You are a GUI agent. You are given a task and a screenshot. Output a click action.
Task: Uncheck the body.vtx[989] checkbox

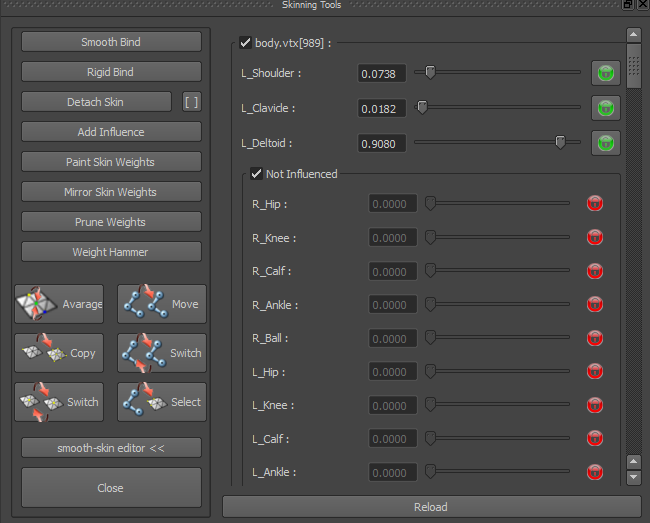point(245,42)
